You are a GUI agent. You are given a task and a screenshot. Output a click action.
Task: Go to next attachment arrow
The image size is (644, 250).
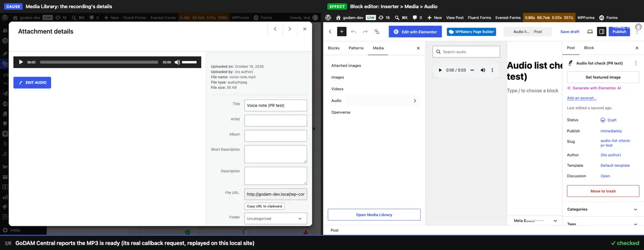290,29
